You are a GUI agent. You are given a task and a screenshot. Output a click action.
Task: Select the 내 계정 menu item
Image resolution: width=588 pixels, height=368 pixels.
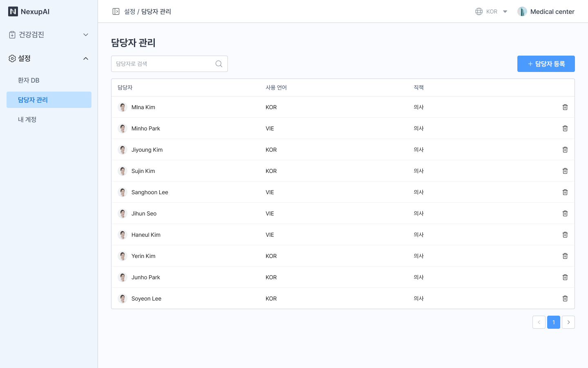27,119
